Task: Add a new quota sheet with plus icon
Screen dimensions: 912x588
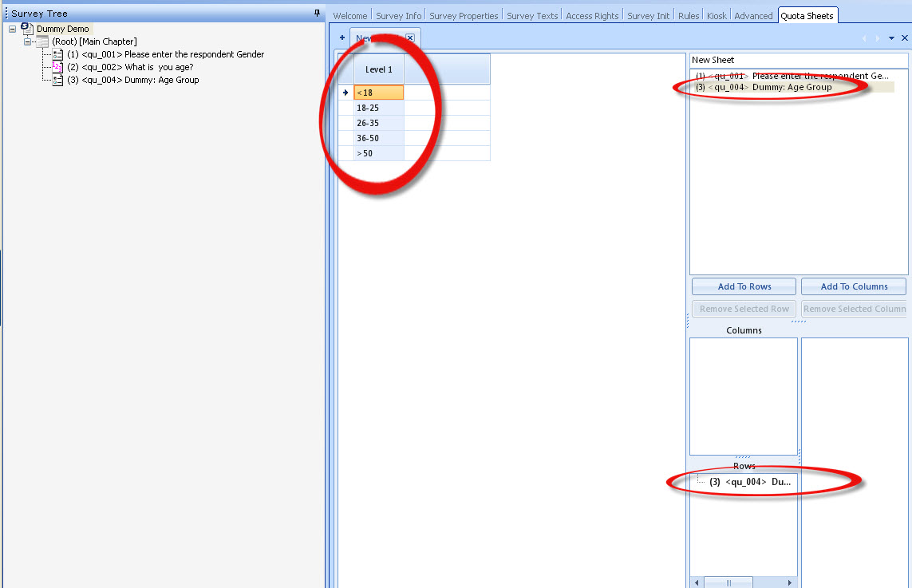Action: point(342,37)
